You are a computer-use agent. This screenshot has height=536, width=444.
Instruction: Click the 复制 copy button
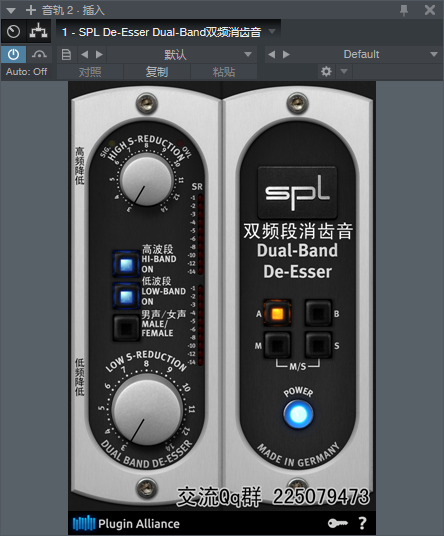coord(157,72)
